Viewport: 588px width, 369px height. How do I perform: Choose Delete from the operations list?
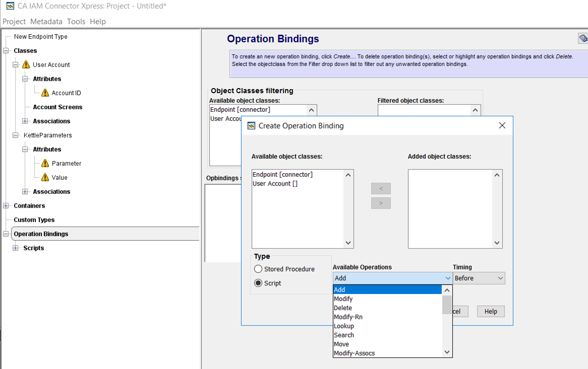coord(387,308)
